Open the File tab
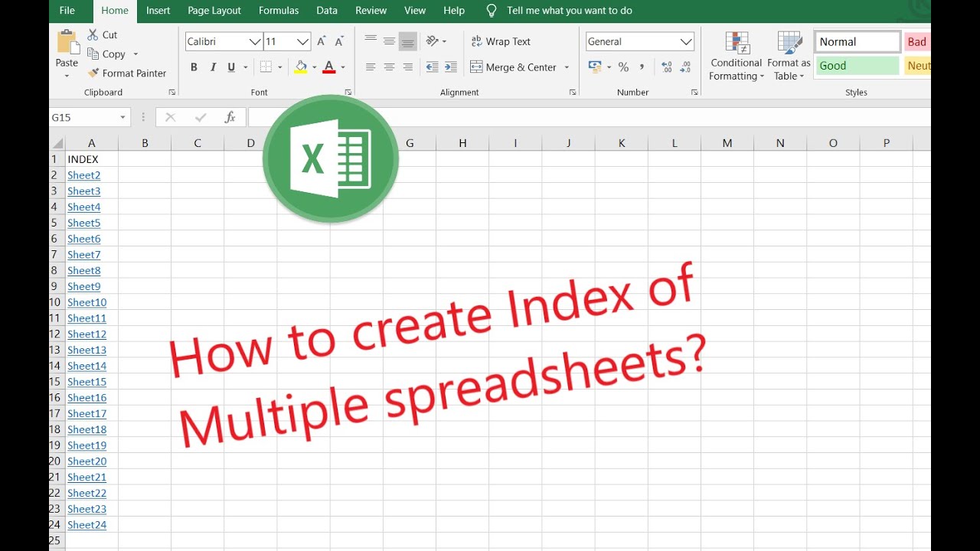The width and height of the screenshot is (980, 551). [67, 11]
